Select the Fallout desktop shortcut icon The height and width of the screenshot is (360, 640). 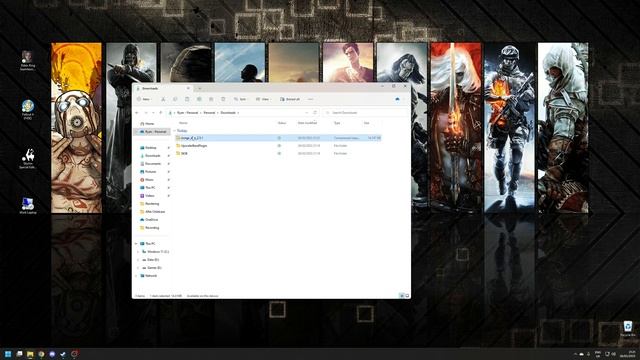28,109
